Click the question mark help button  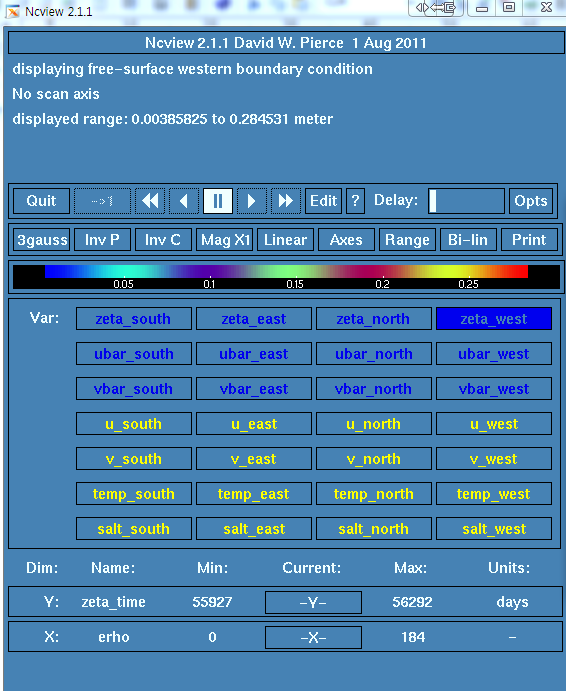click(355, 201)
